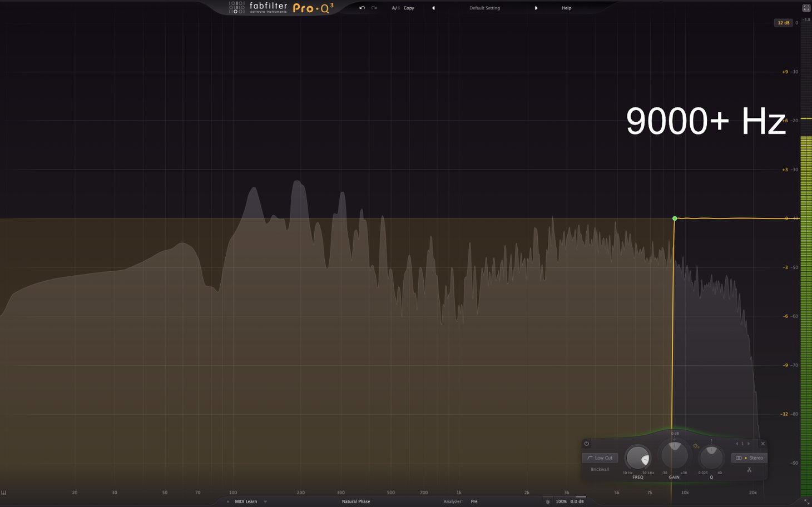Click the output level meter
Viewport: 812px width, 507px height.
[806, 259]
